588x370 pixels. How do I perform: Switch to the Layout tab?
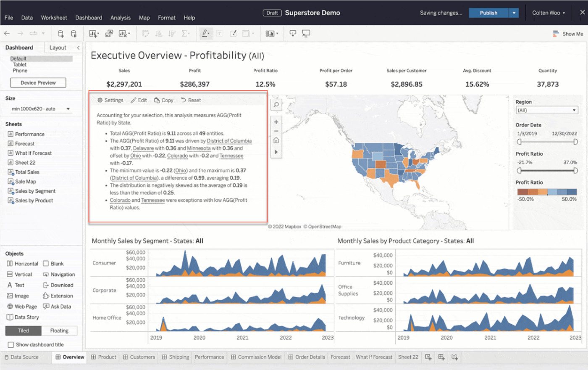point(58,48)
